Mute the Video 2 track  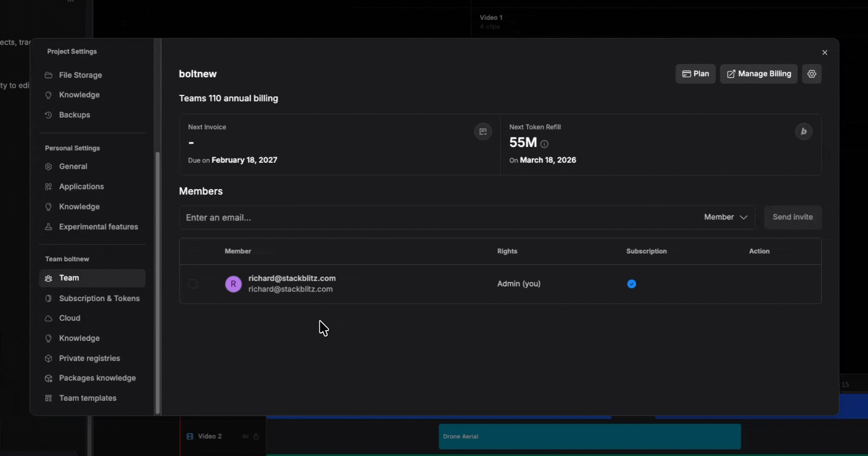pos(245,436)
